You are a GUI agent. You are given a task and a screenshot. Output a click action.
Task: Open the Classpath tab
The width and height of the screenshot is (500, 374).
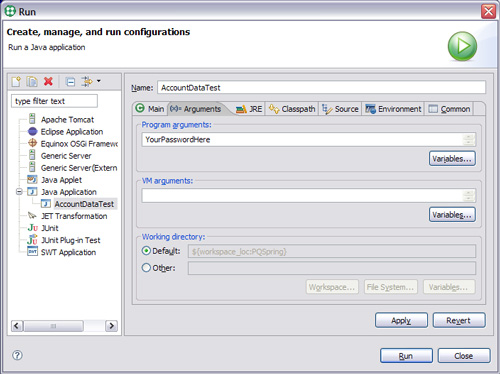point(292,109)
